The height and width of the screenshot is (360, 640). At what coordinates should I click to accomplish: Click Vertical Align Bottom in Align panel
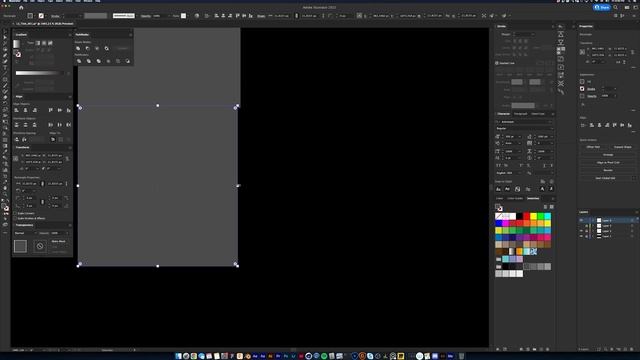69,110
